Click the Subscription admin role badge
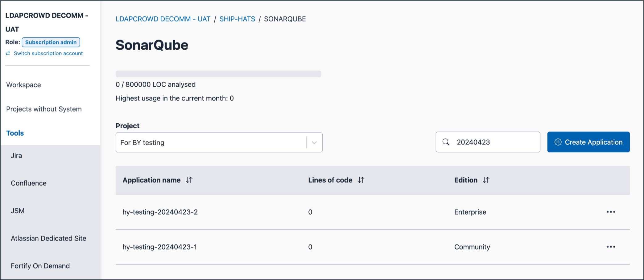644x280 pixels. (x=51, y=42)
